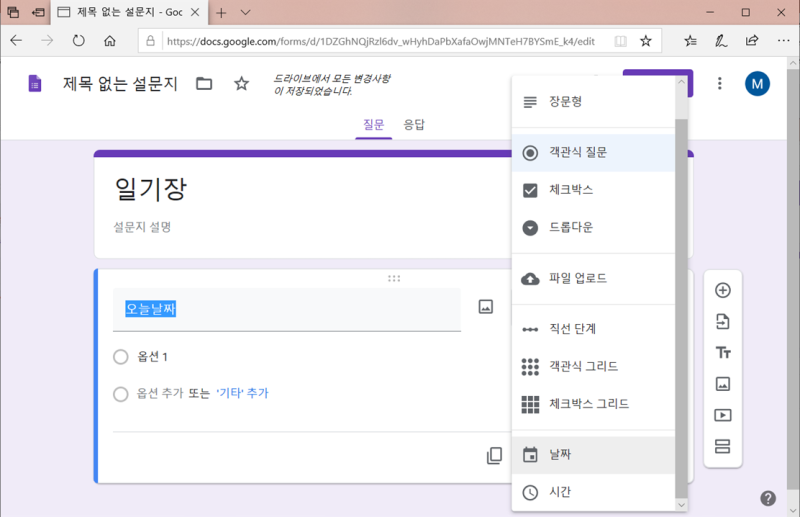Screen dimensions: 800x517
Task: Click the radio button beside 옵션 추가
Action: point(121,394)
